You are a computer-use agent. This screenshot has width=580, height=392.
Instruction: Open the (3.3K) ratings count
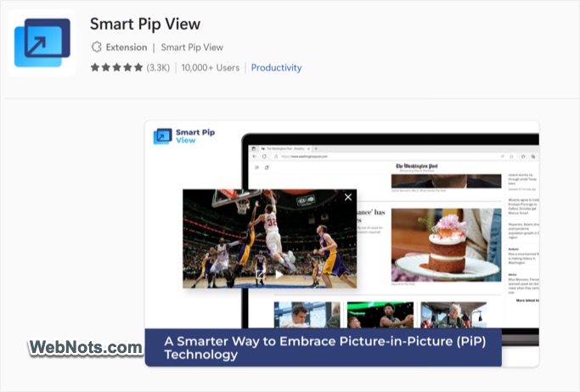coord(158,68)
